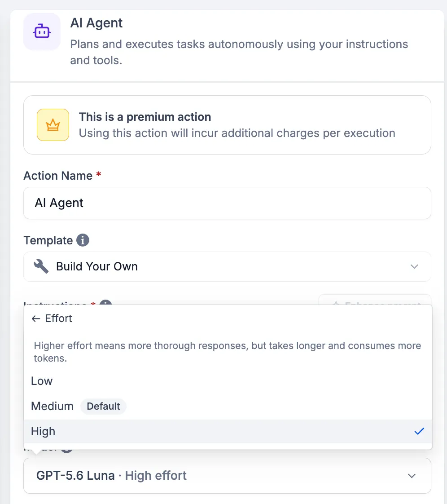This screenshot has width=447, height=504.
Task: Click the model selector chevron arrow
Action: click(x=412, y=476)
